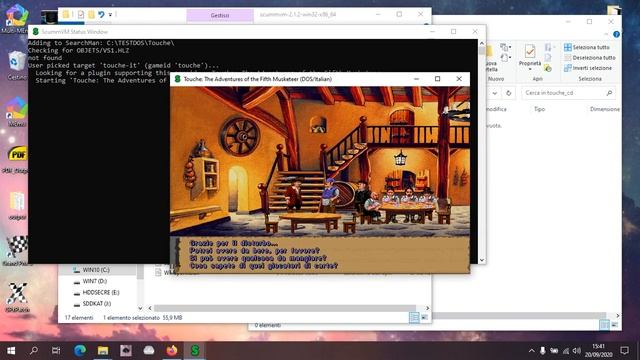
Task: Select SDDKAT (J:) drive in navigation tree
Action: (96, 304)
